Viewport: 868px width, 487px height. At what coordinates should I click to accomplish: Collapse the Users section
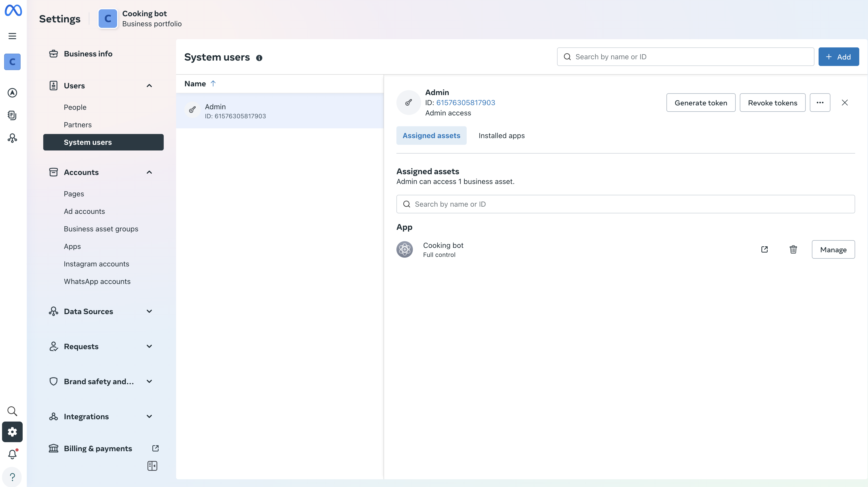tap(149, 86)
